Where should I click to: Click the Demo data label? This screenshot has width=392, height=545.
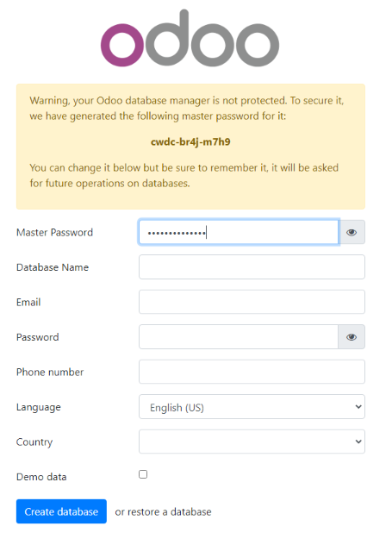pos(41,477)
